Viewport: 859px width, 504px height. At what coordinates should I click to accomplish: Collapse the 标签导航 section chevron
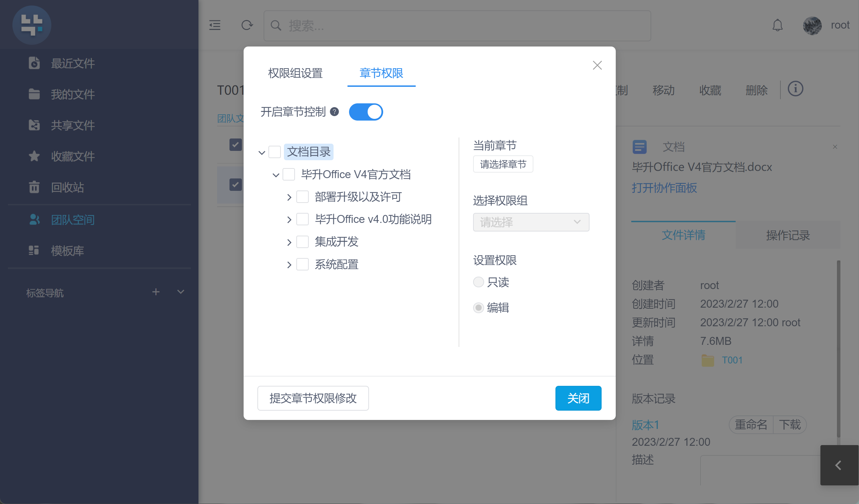coord(181,292)
